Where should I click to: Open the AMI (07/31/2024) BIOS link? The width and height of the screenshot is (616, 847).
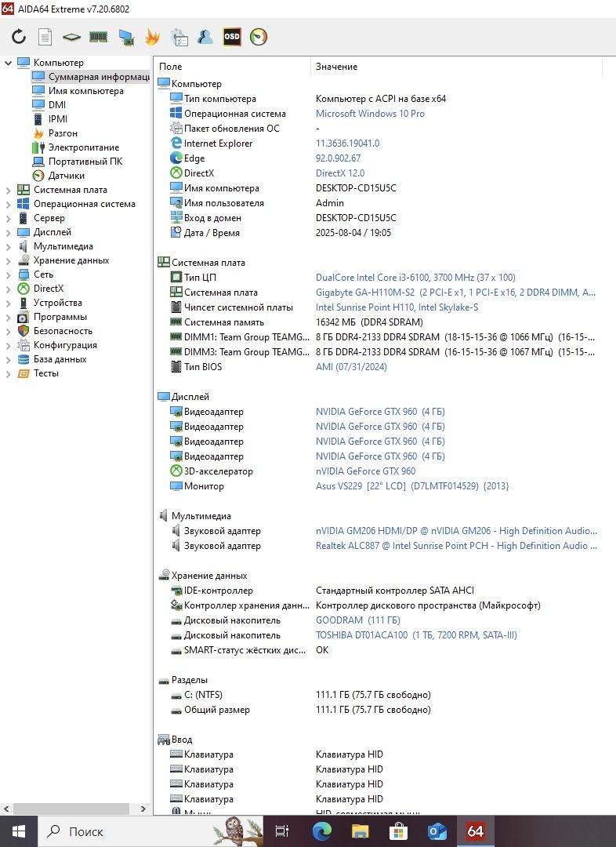[x=351, y=366]
